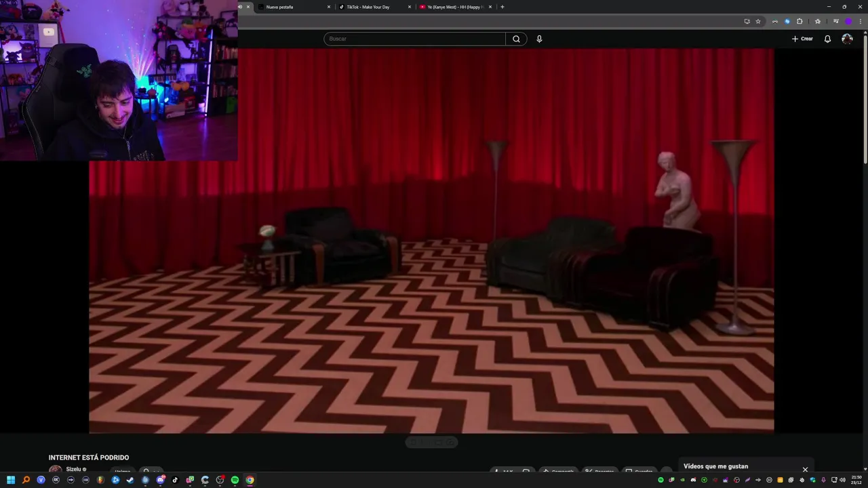Click the YouTube Buscar search field
868x488 pixels.
click(414, 39)
